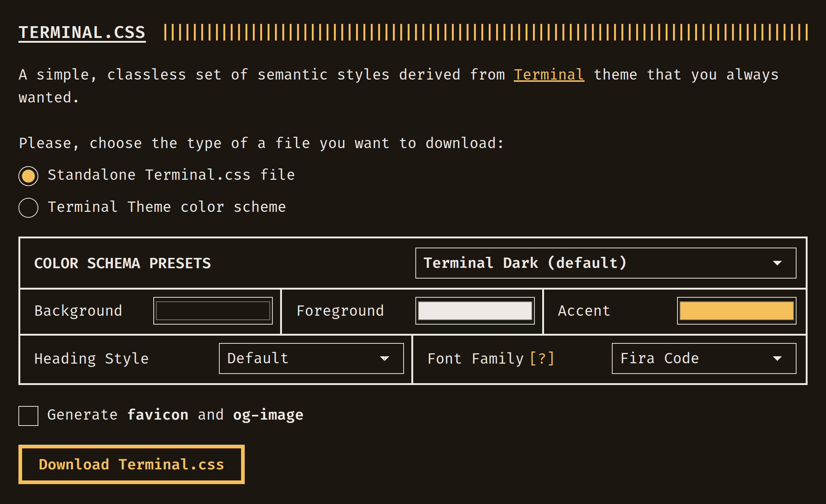Select "Standalone Terminal.css file" option
826x504 pixels.
28,176
